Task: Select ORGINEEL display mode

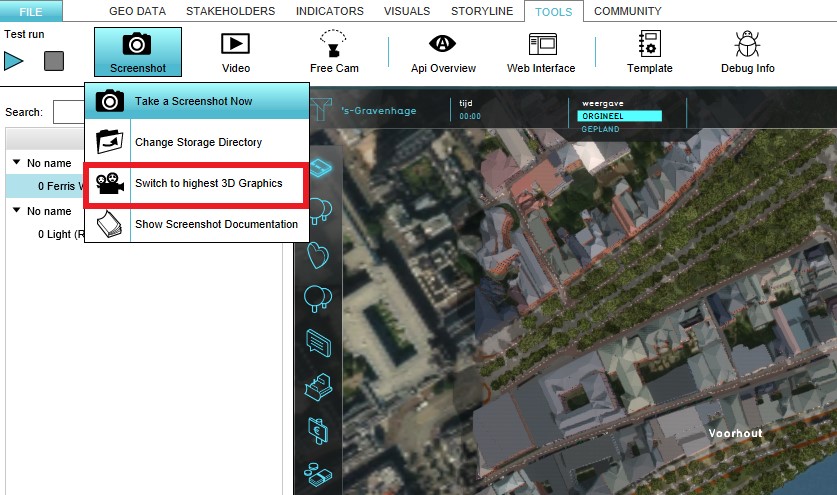Action: pyautogui.click(x=619, y=116)
